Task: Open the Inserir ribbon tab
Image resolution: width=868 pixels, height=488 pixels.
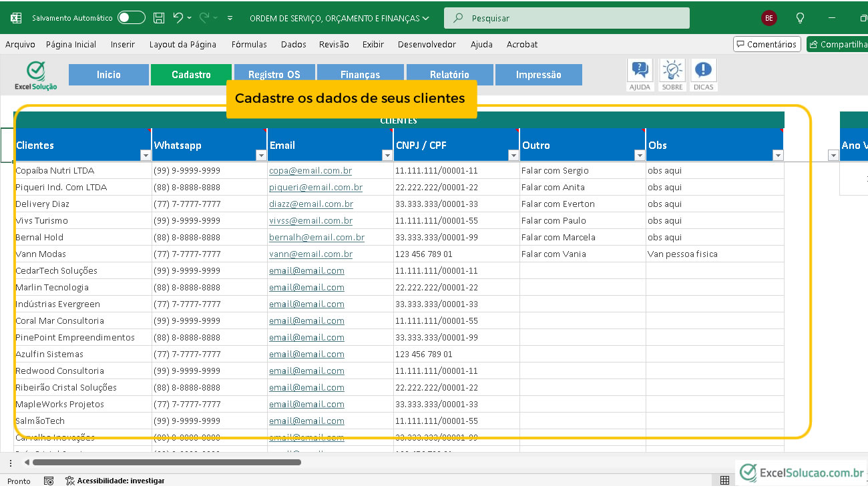Action: pyautogui.click(x=123, y=44)
